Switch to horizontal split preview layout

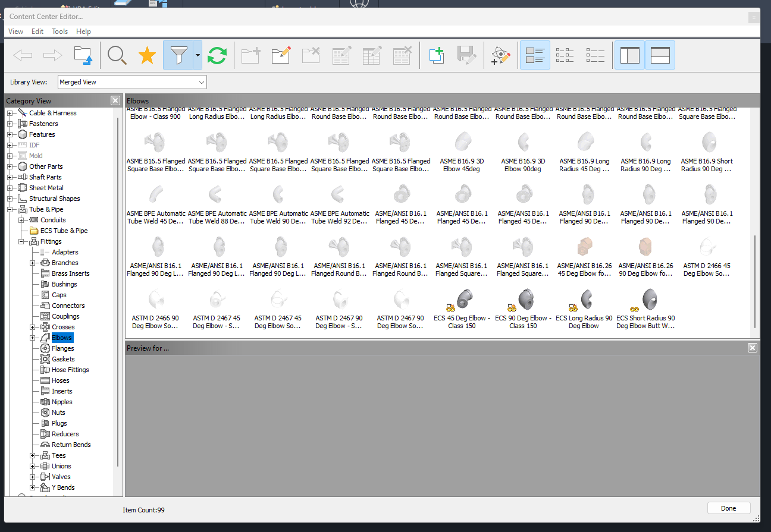point(660,55)
